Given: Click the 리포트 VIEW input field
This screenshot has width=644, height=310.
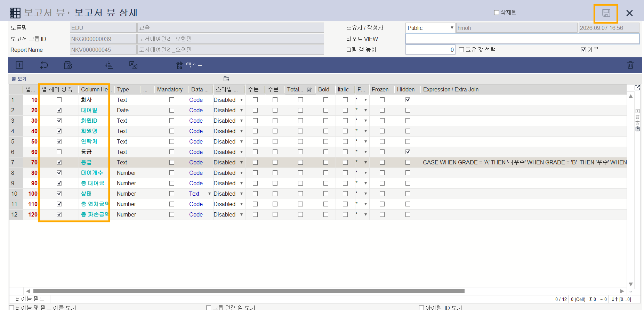Looking at the screenshot, I should (522, 39).
